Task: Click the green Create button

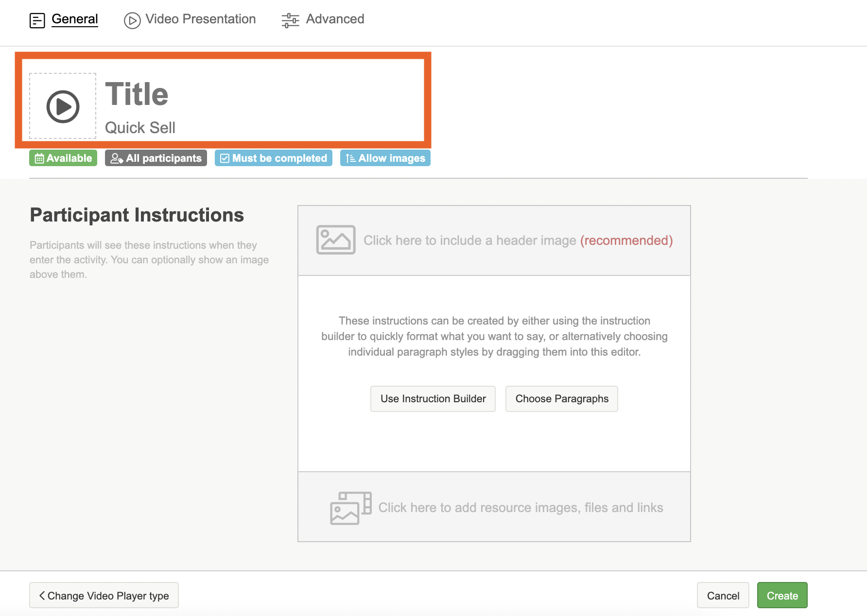Action: tap(782, 595)
